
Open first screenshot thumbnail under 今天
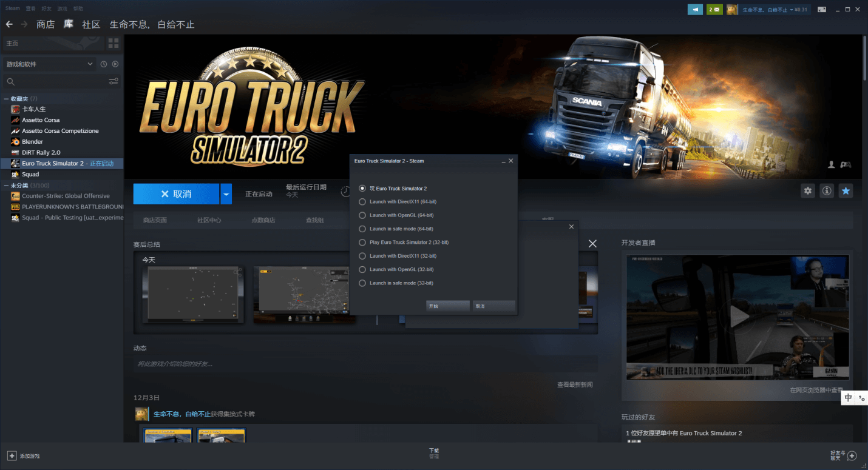[x=193, y=295]
